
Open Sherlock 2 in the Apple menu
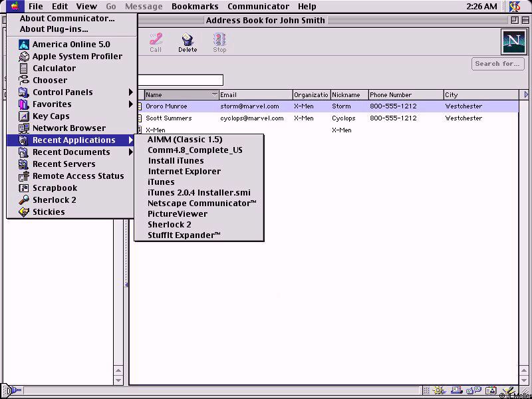click(x=54, y=200)
